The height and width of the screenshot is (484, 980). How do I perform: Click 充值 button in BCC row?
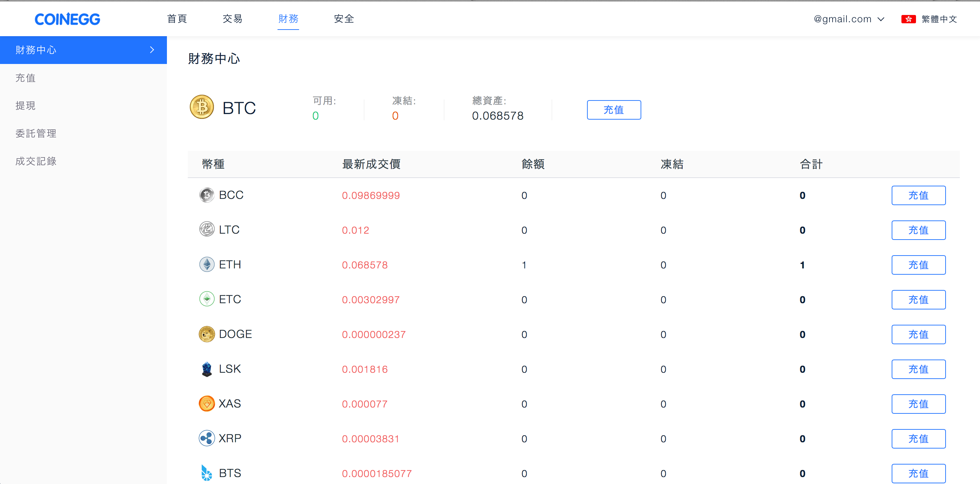[918, 195]
